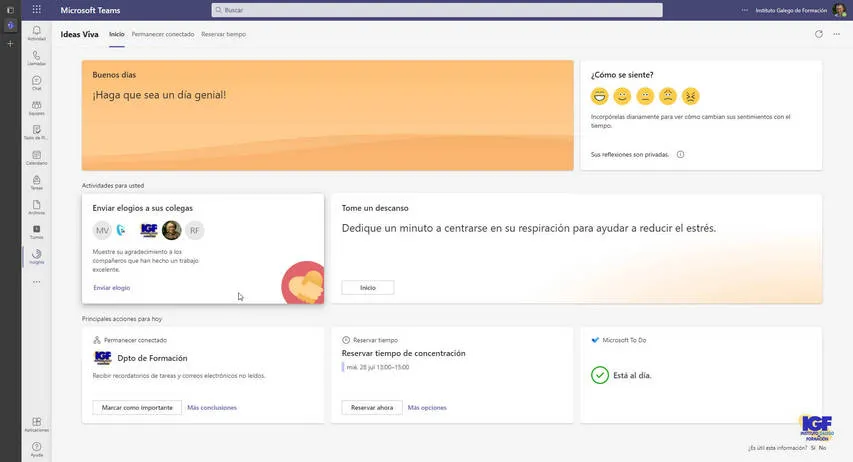Click the Buscar search field

coord(437,10)
